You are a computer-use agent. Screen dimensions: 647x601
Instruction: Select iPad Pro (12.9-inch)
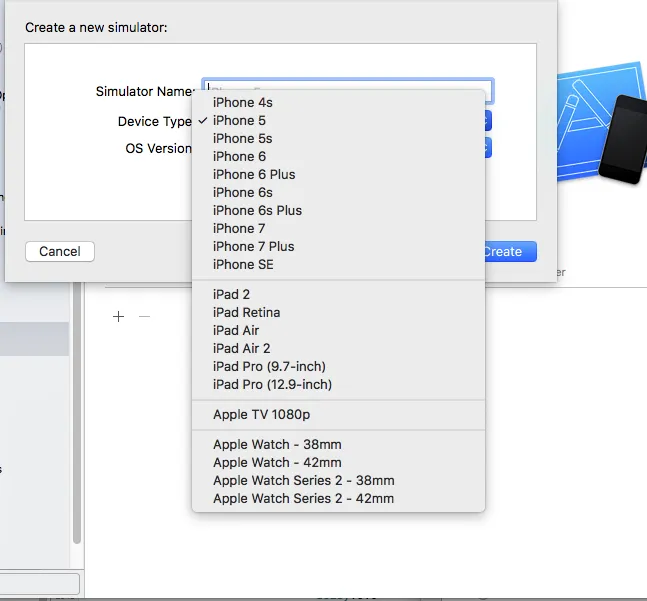[338, 384]
